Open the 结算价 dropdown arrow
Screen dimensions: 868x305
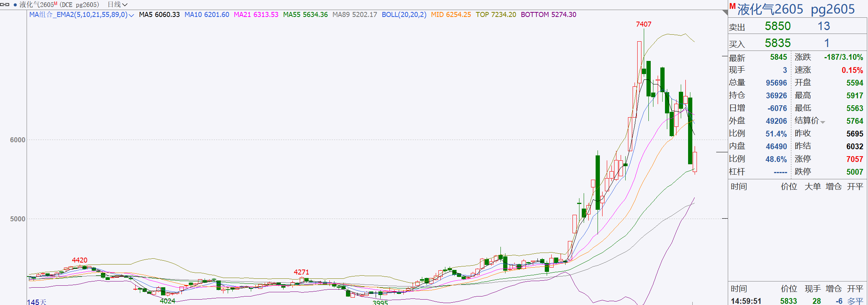[823, 122]
